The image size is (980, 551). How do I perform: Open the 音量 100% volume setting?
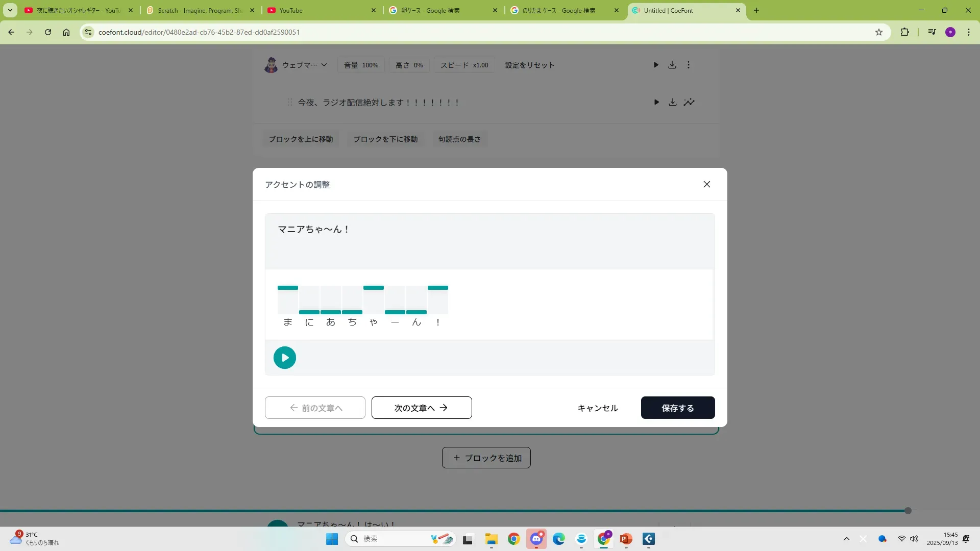click(x=361, y=65)
